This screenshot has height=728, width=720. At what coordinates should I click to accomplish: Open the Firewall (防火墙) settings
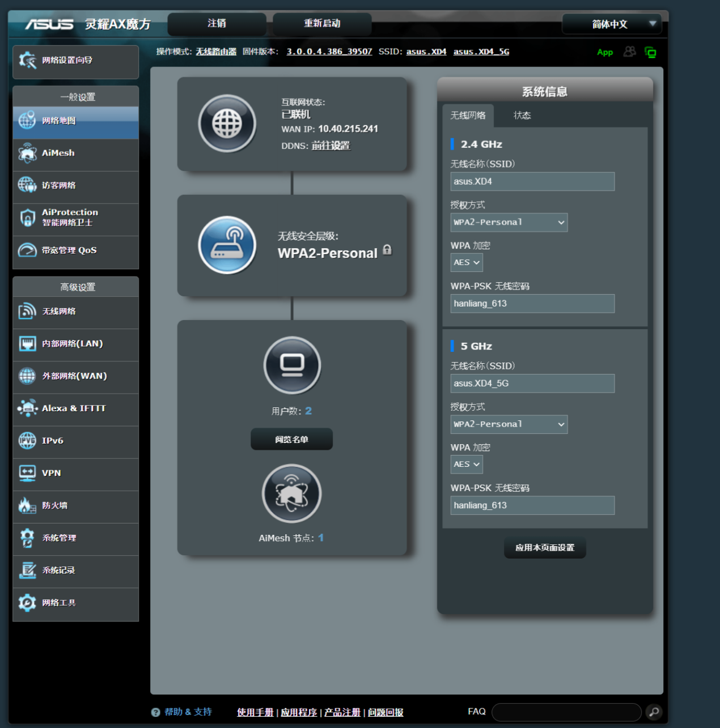click(x=75, y=506)
